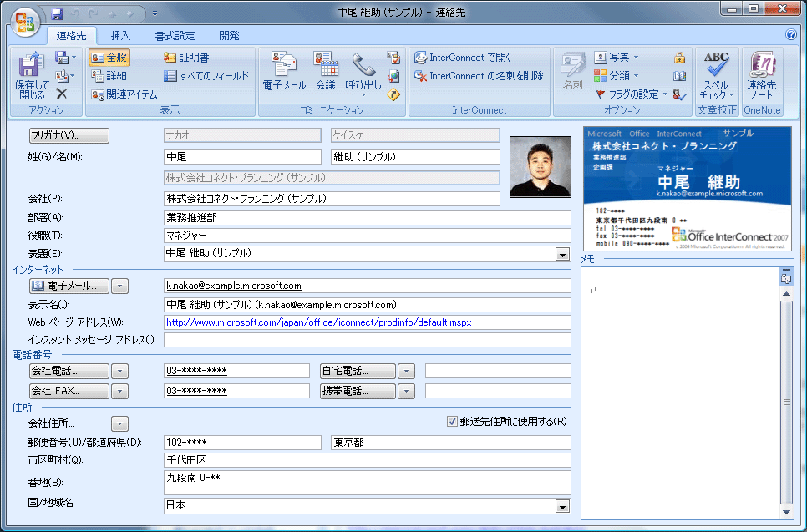Click the 市区町村 field with 千代田区

point(368,460)
